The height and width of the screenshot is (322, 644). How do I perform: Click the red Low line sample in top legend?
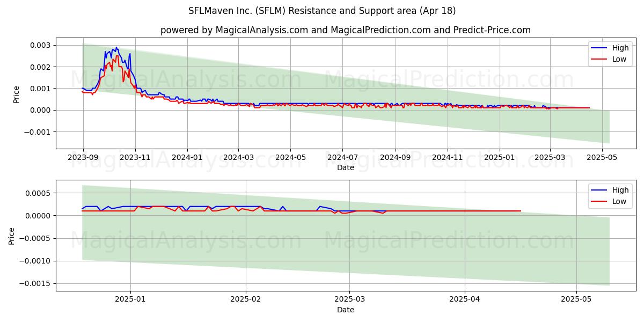click(x=599, y=60)
